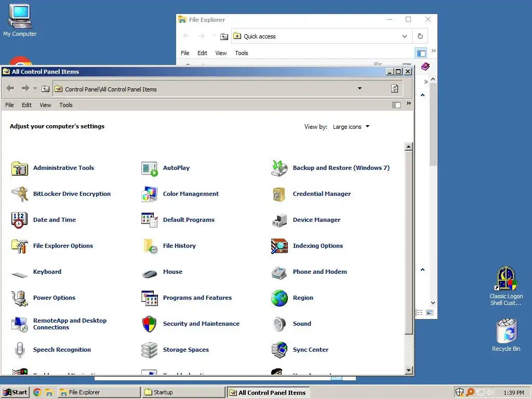Viewport: 532px width, 399px height.
Task: Open RemoteApp and Desktop Connections icon
Action: 19,324
